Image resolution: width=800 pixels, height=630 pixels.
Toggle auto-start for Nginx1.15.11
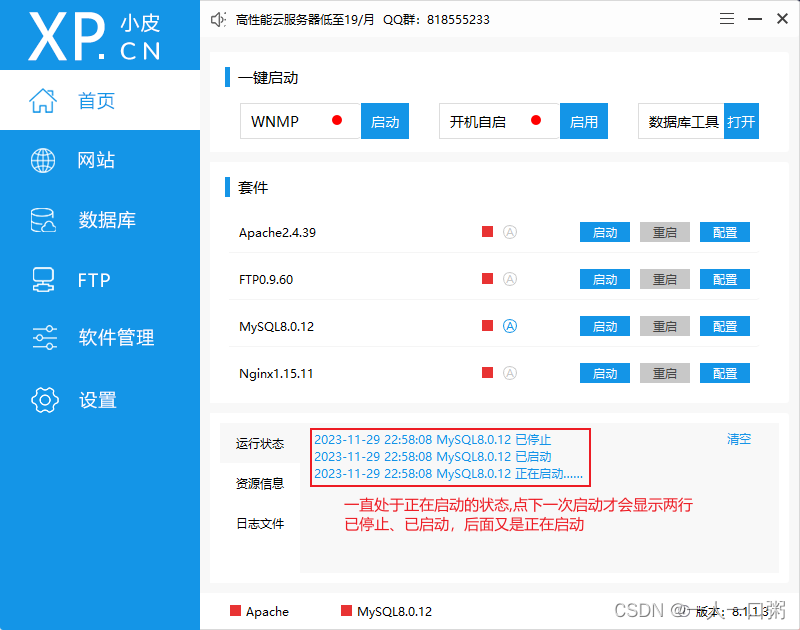[x=510, y=372]
